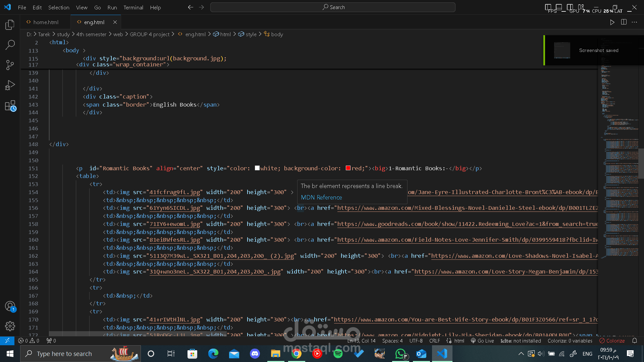
Task: Select the html language mode indicator
Action: (459, 341)
